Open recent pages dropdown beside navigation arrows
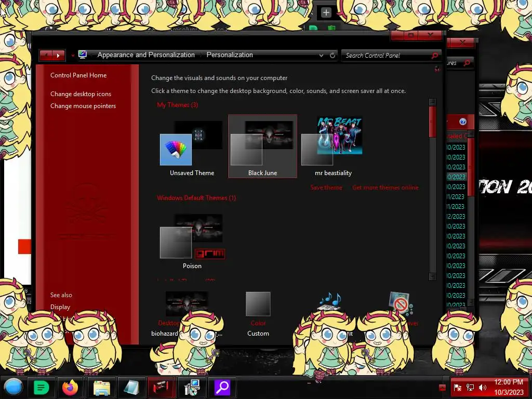Viewport: 532px width, 399px height. coord(73,55)
